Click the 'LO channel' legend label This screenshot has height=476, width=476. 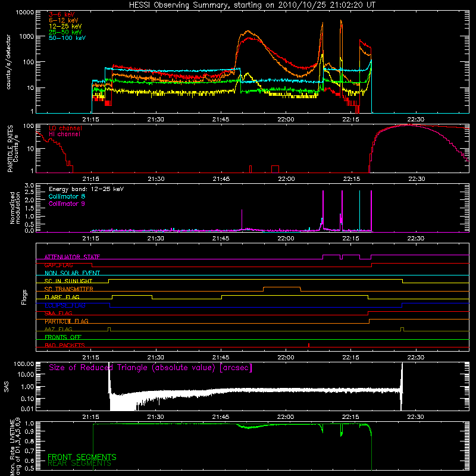point(65,128)
